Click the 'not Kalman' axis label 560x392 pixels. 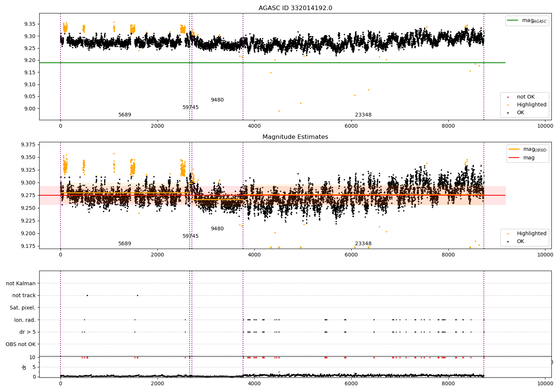[21, 283]
